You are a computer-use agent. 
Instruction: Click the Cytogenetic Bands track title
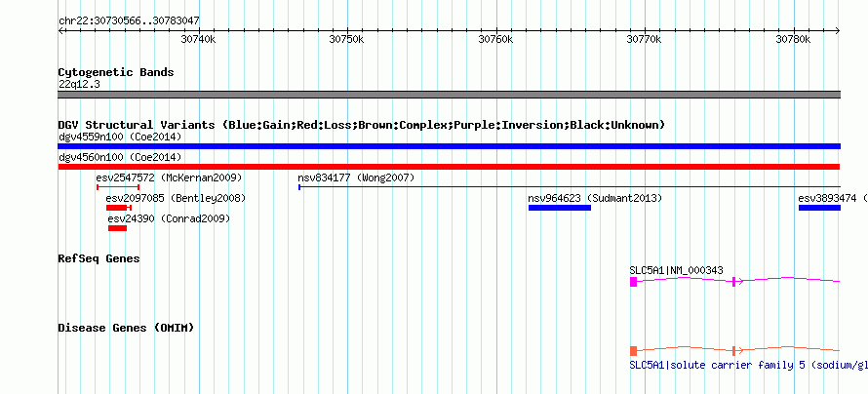[x=116, y=72]
